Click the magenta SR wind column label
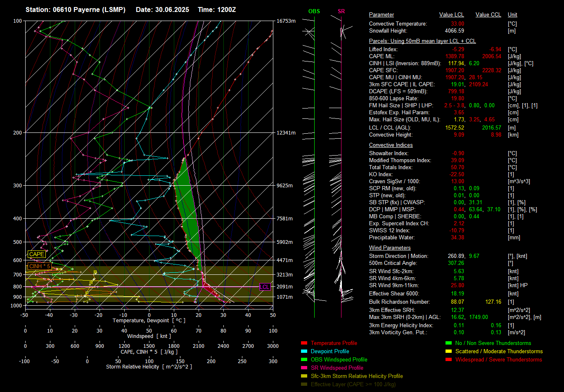This screenshot has width=564, height=392. pyautogui.click(x=341, y=11)
